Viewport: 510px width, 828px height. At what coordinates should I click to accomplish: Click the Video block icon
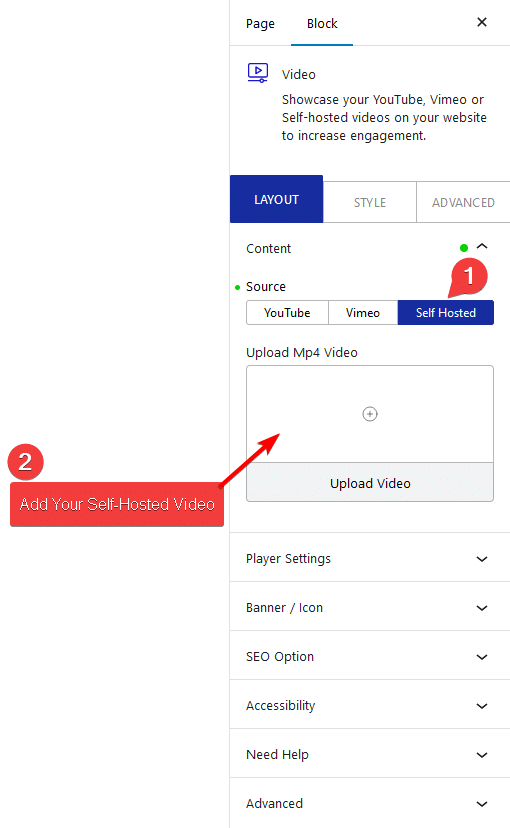(x=258, y=73)
